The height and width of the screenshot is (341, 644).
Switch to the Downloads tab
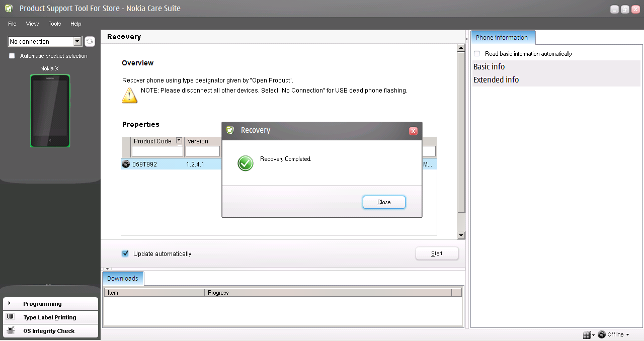[123, 278]
